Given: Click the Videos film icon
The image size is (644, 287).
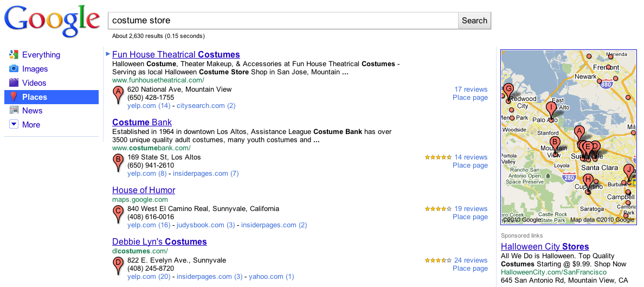Looking at the screenshot, I should [14, 82].
